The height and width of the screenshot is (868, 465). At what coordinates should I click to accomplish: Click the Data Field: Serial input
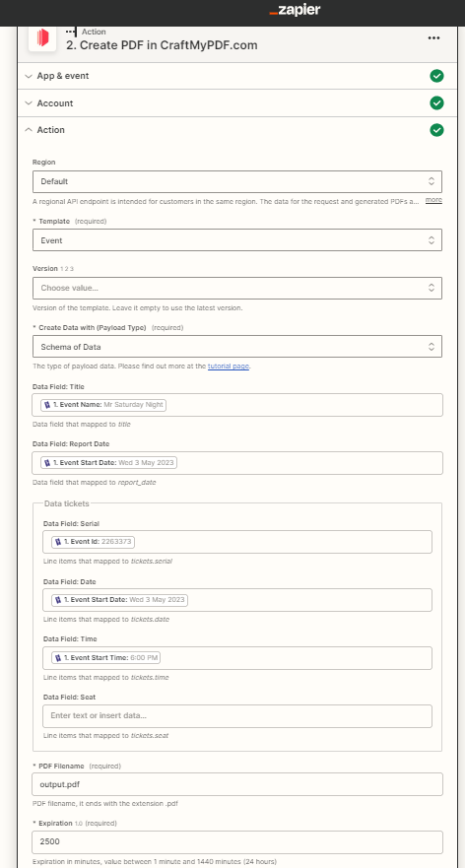(x=237, y=542)
